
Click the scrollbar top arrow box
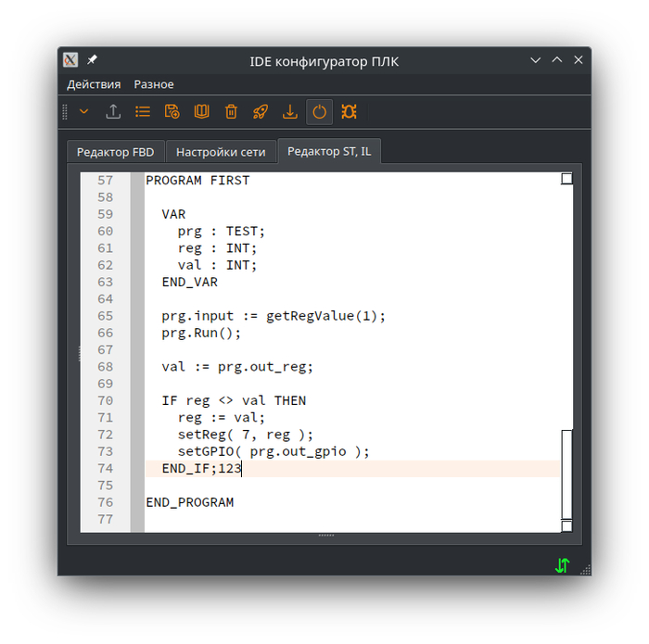(x=566, y=179)
